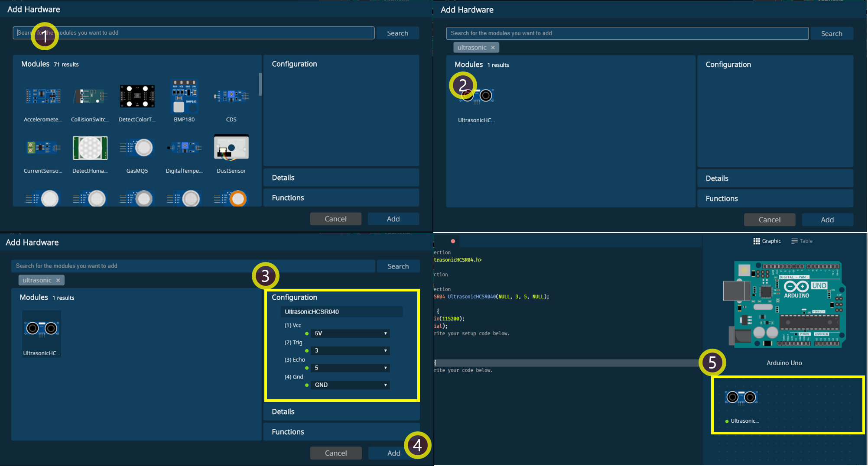Select the CollisionSwitch module icon
The image size is (868, 466).
pos(90,96)
